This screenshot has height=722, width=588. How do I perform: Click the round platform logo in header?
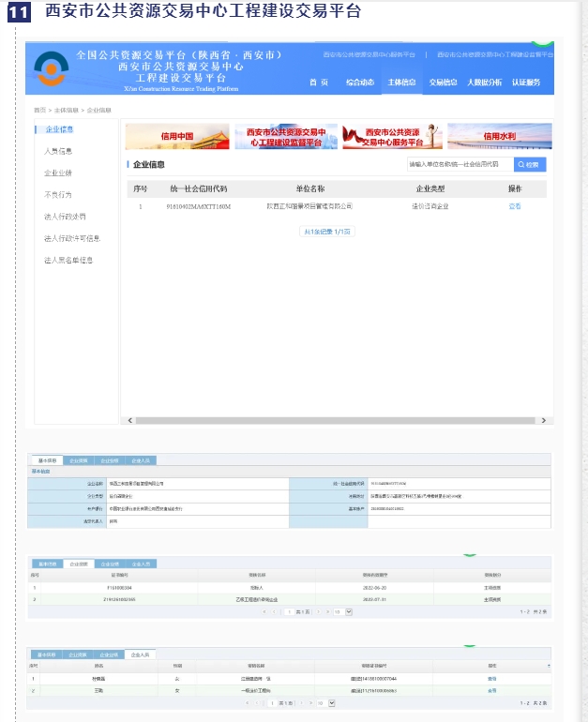(52, 68)
